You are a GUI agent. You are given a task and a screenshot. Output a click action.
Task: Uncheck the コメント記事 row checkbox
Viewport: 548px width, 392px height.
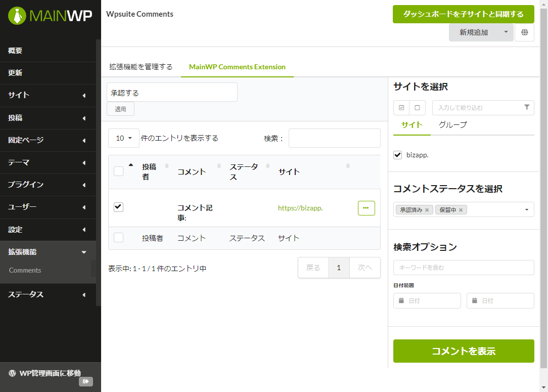pos(118,207)
